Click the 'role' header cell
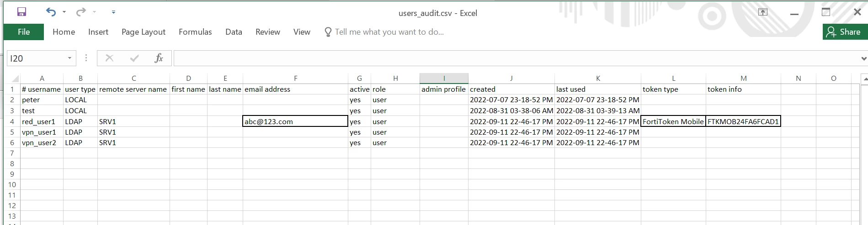868x225 pixels. pyautogui.click(x=395, y=89)
